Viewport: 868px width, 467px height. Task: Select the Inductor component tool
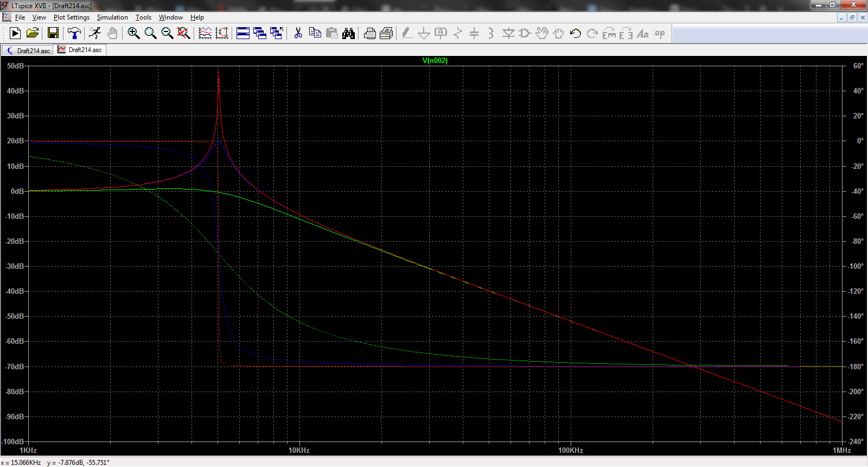[x=491, y=33]
